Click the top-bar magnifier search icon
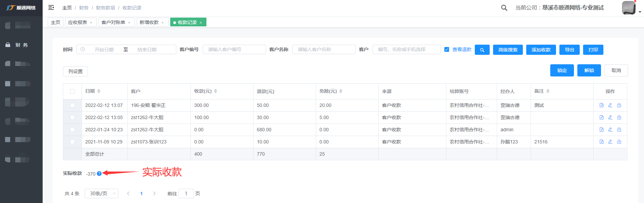 504,8
